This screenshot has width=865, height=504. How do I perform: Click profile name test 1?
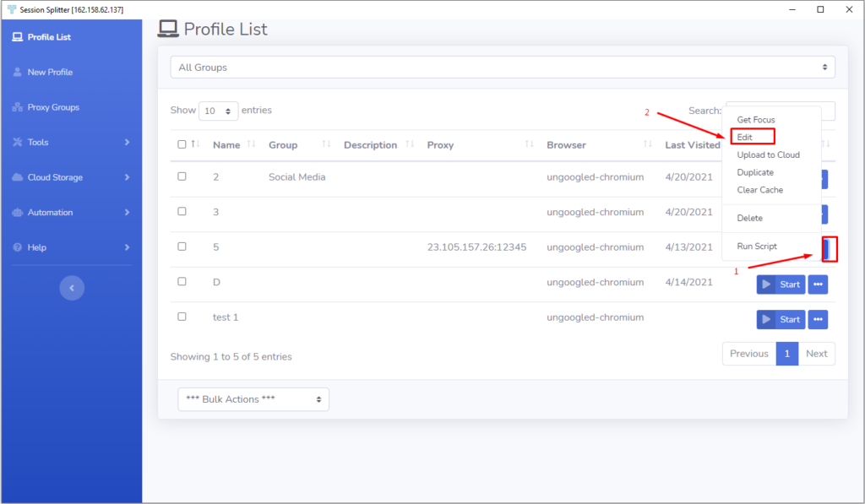[x=225, y=317]
